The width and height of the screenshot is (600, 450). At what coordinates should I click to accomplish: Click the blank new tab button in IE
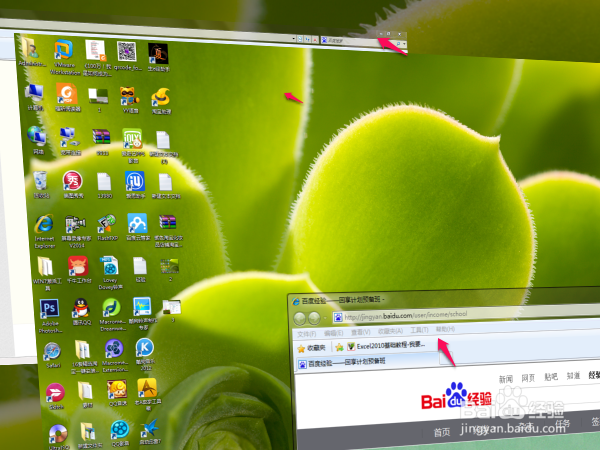point(446,358)
